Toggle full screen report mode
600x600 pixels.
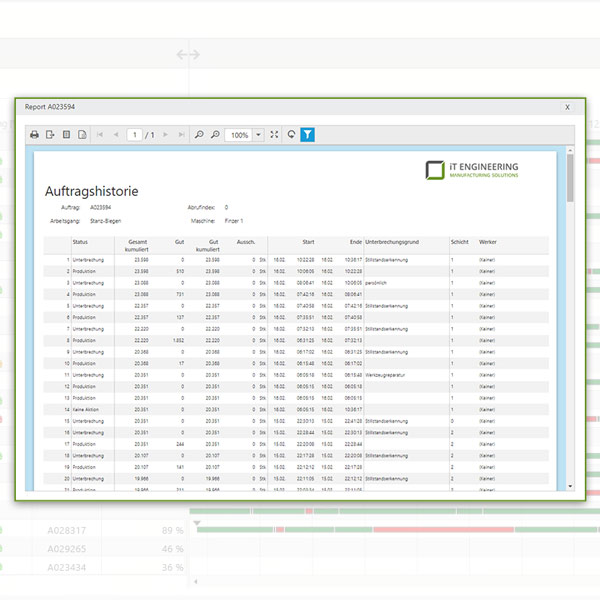[x=274, y=134]
